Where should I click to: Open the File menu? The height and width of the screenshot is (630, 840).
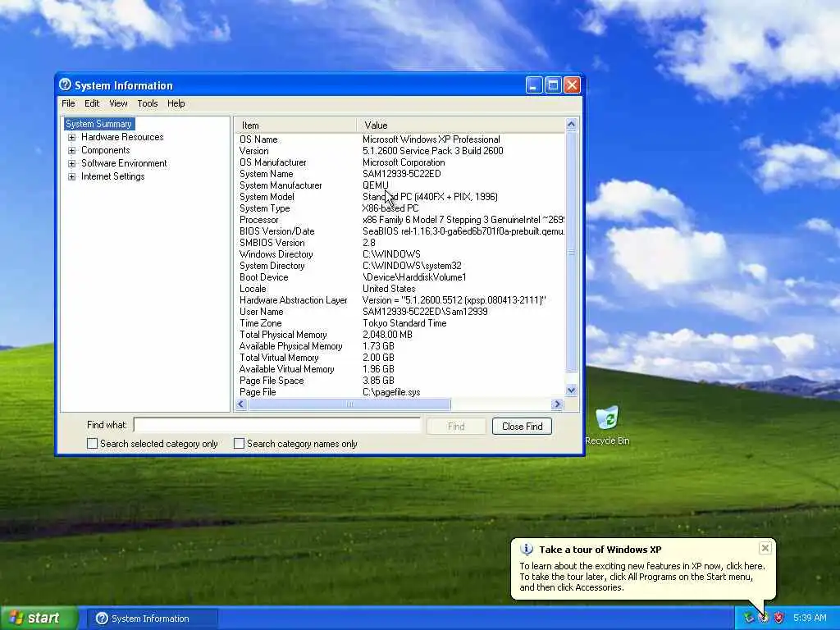(x=68, y=103)
